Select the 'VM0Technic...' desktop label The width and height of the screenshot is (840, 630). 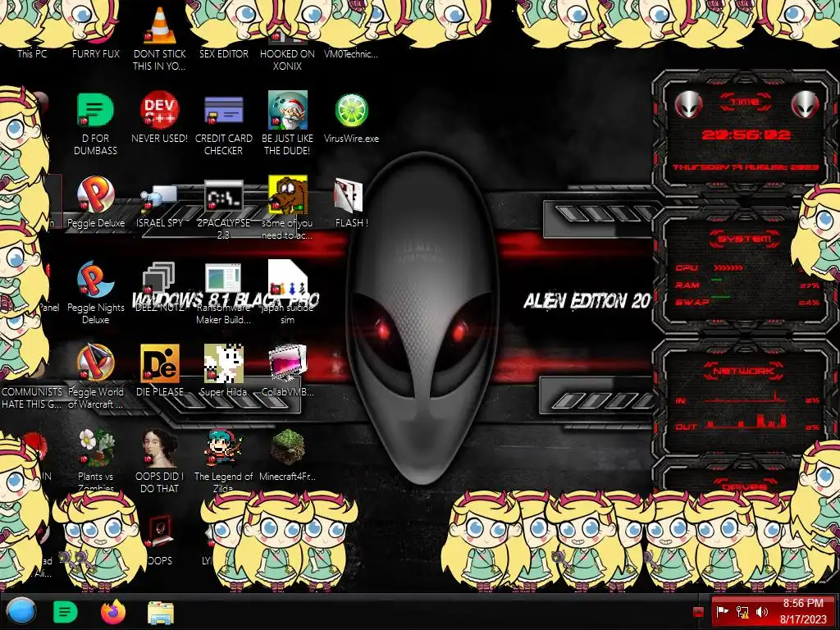tap(351, 53)
